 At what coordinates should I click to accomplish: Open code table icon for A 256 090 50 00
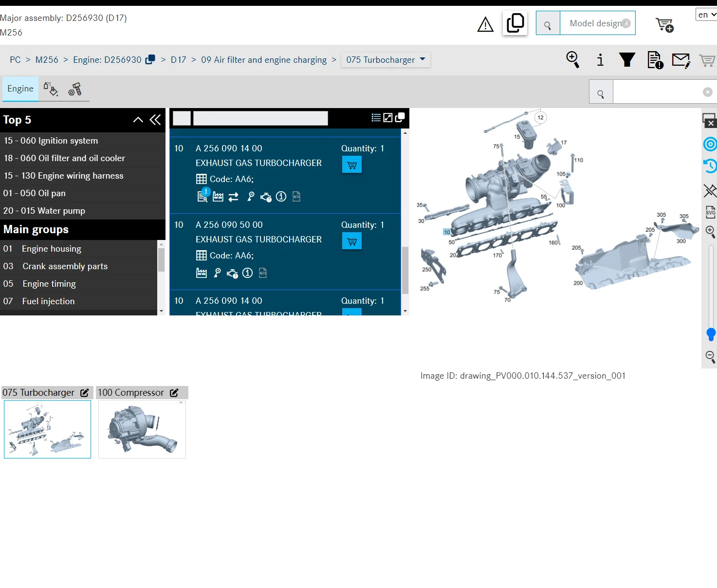[x=201, y=256]
